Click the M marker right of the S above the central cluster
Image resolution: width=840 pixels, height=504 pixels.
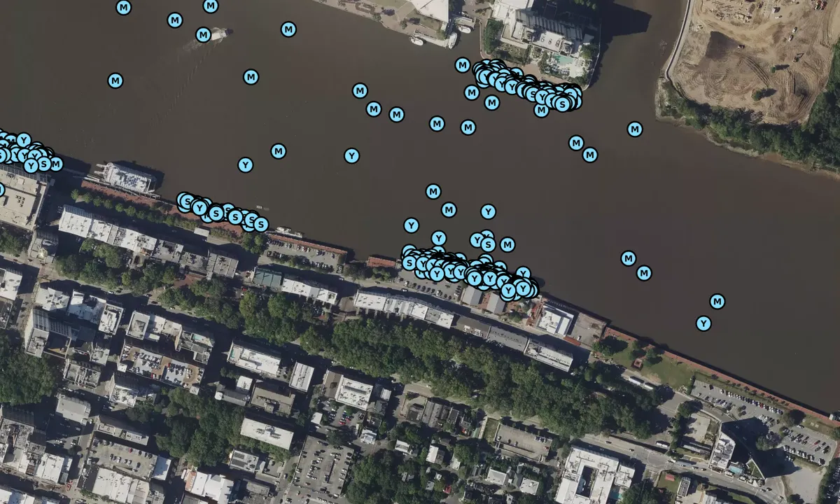(x=507, y=244)
